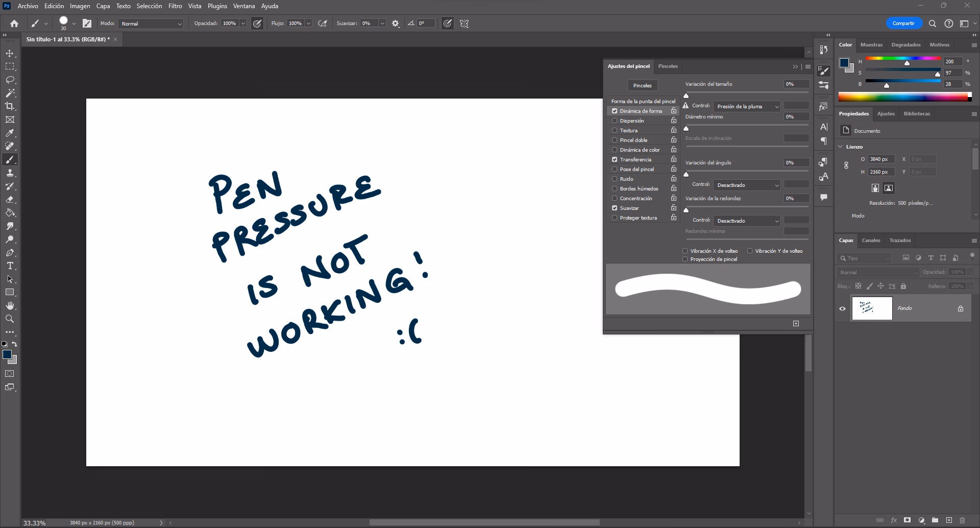The width and height of the screenshot is (980, 528).
Task: Enable the Textura brush option
Action: pos(614,130)
